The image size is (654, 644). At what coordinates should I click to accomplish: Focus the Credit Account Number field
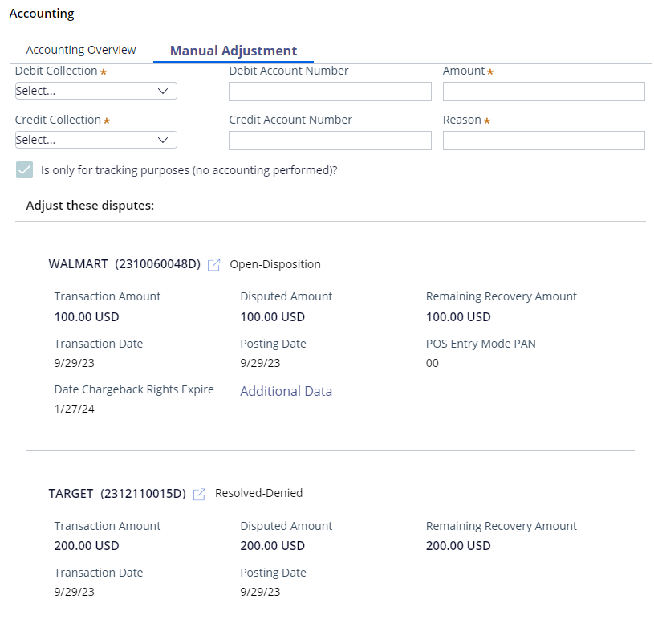[x=330, y=141]
